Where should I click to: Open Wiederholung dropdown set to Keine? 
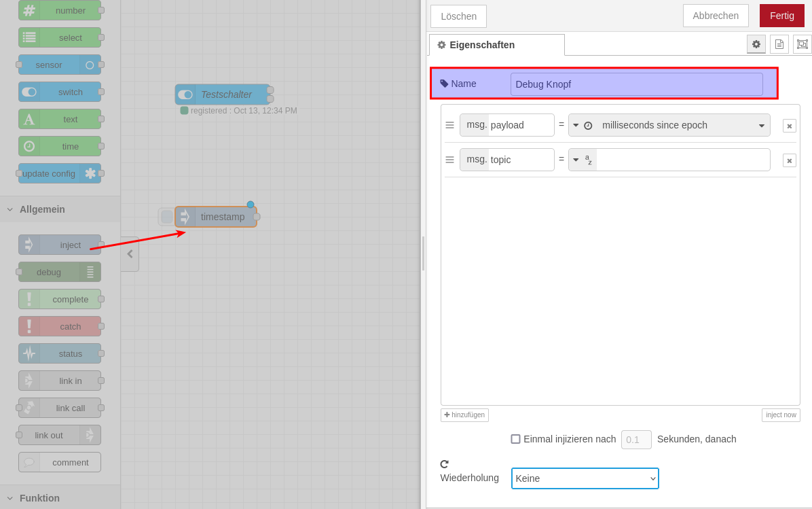click(585, 478)
